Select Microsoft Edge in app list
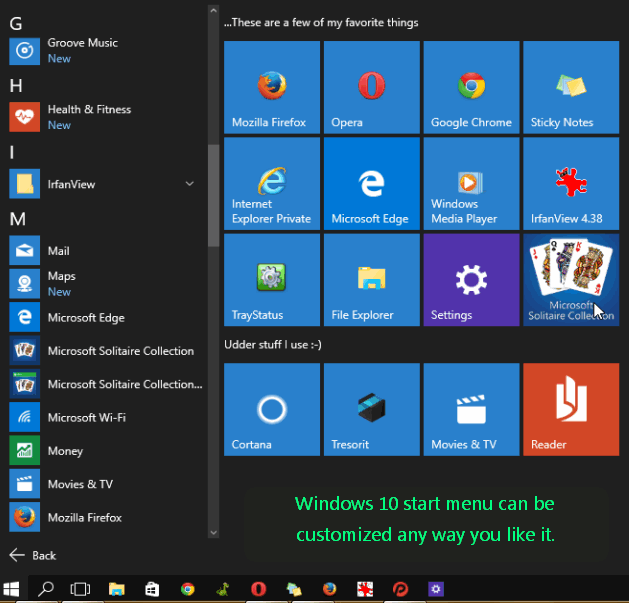The width and height of the screenshot is (629, 603). pyautogui.click(x=104, y=317)
